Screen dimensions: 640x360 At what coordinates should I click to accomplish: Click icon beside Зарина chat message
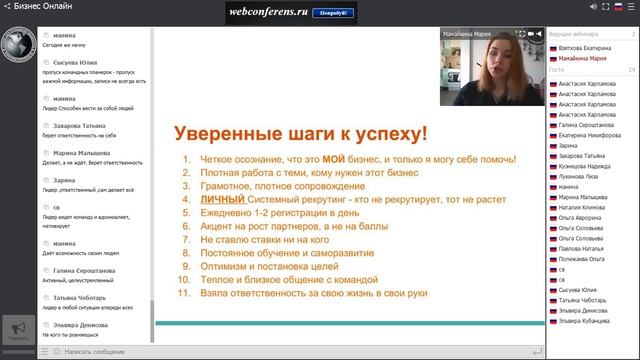46,180
